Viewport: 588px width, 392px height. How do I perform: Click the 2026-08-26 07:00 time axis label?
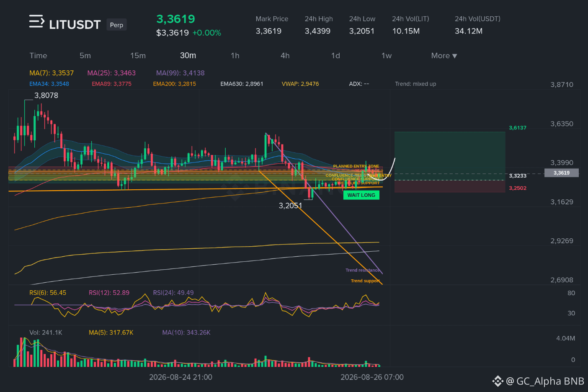[372, 377]
